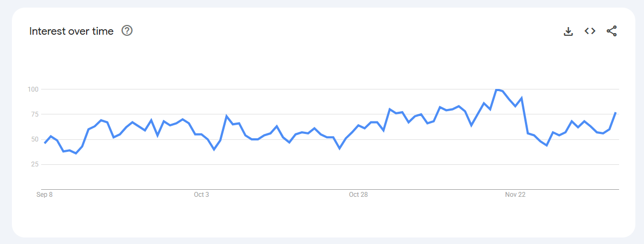The width and height of the screenshot is (644, 244).
Task: Click the 50 y-axis label
Action: coord(36,139)
